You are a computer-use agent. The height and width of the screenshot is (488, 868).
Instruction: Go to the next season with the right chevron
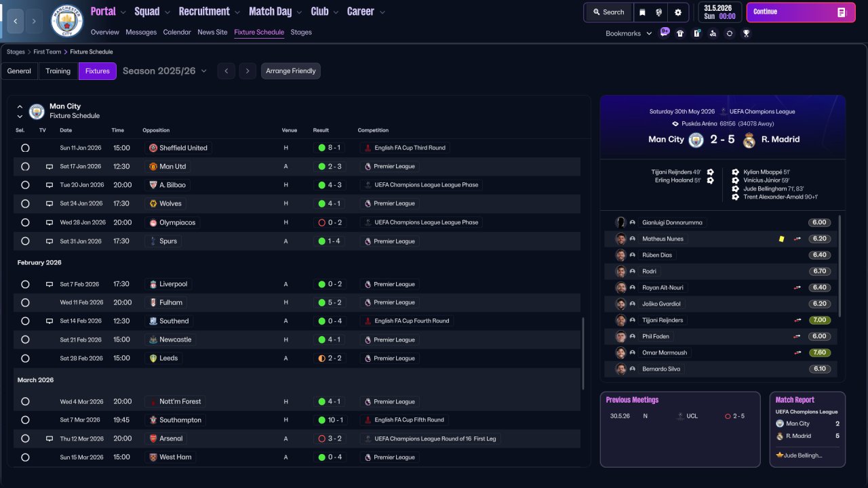[x=248, y=71]
